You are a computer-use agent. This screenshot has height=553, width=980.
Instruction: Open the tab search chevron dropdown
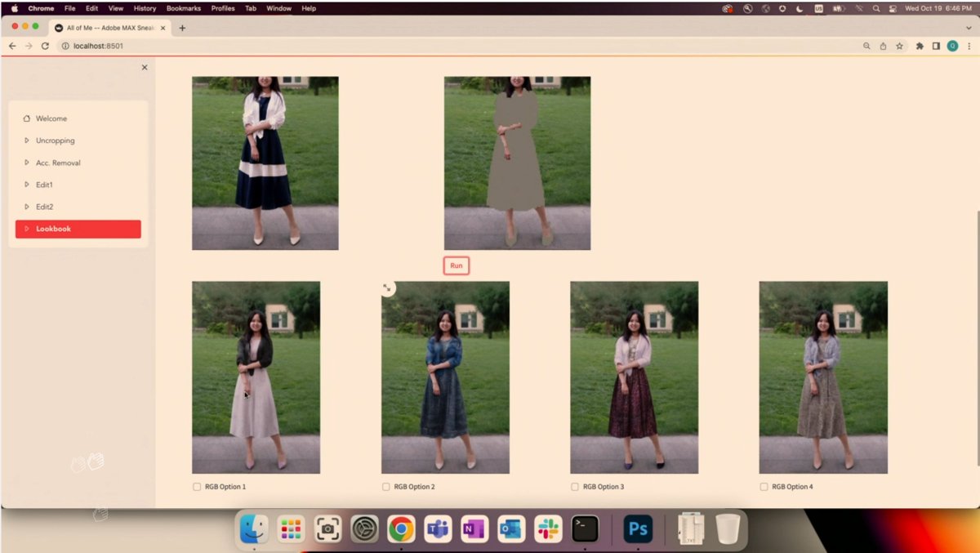(x=969, y=28)
